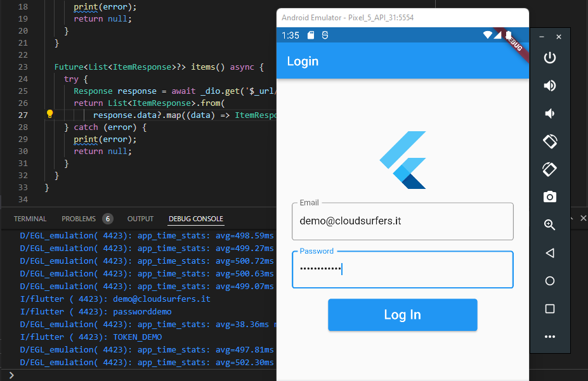This screenshot has height=381, width=588.
Task: Select the DEBUG CONSOLE tab
Action: 196,219
